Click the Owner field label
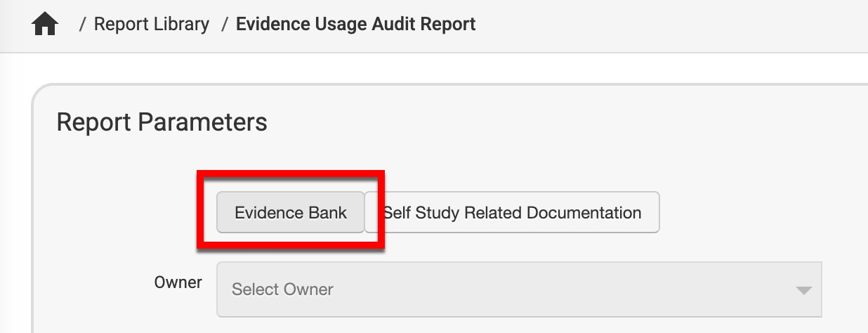This screenshot has height=333, width=868. [178, 282]
